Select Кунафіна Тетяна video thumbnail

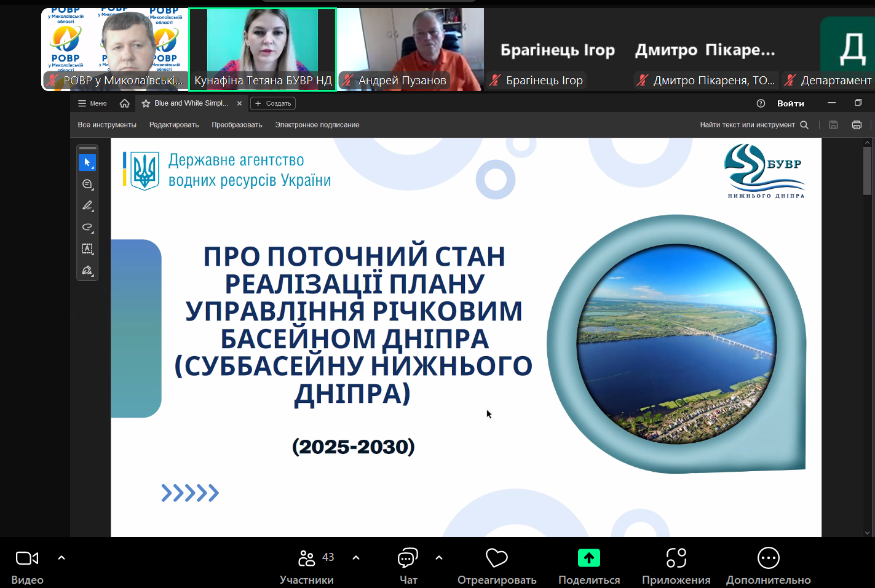263,49
